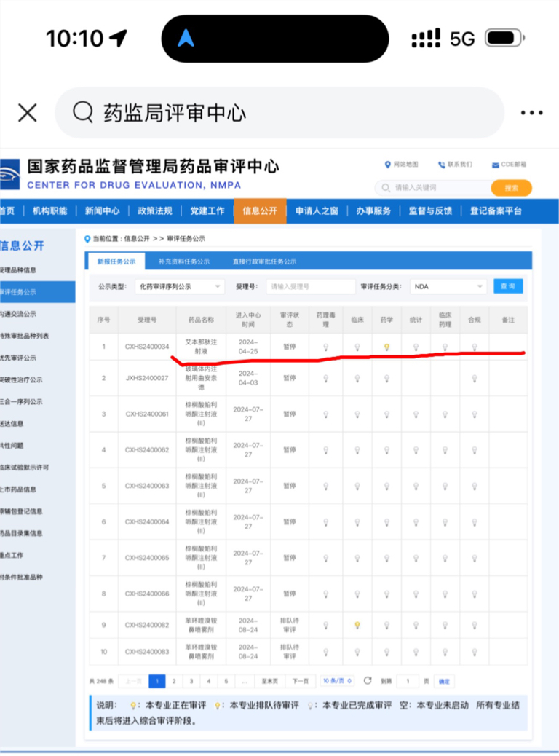
Task: Click 合规 bulb icon for JXHS2400027
Action: coord(474,379)
